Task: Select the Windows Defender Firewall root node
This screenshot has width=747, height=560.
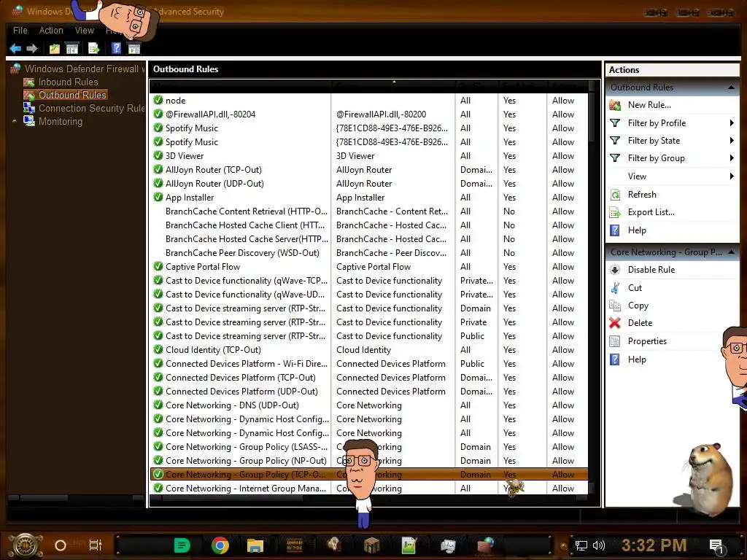Action: click(85, 69)
